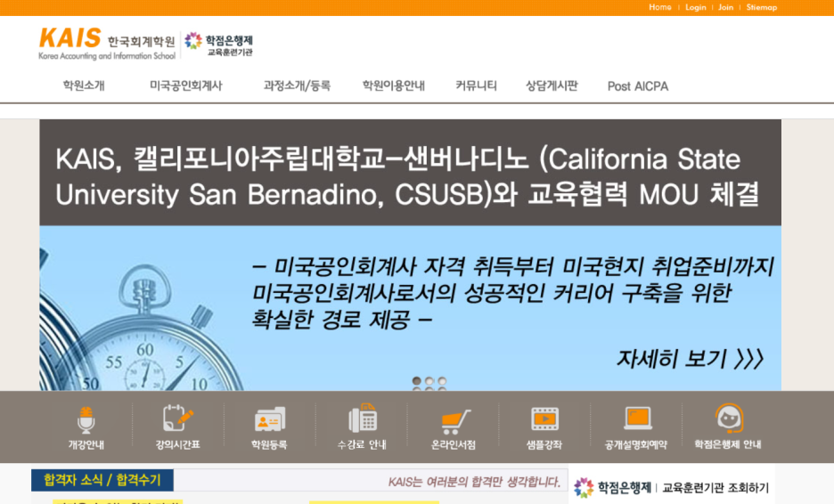The height and width of the screenshot is (504, 834).
Task: Open the 학원소개 menu
Action: (84, 85)
